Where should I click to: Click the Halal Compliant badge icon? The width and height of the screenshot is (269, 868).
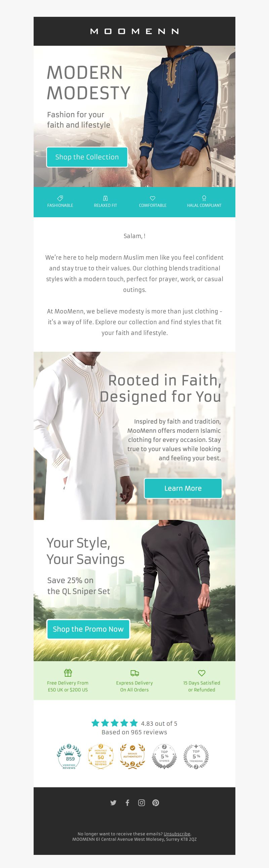click(x=204, y=198)
